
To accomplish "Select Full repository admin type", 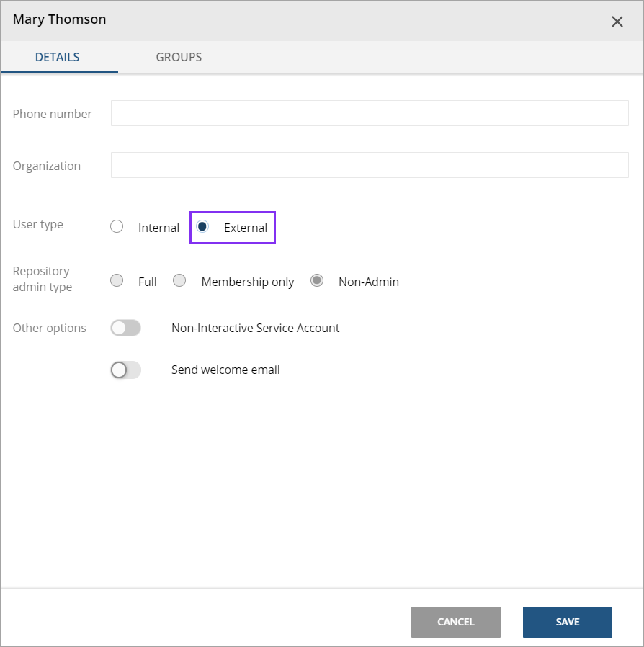I will click(116, 281).
